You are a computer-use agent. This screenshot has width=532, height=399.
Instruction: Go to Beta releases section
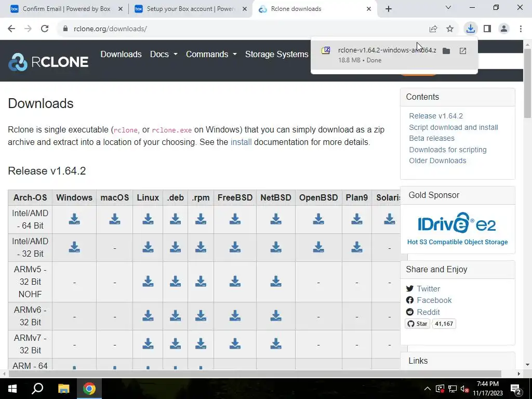click(432, 138)
